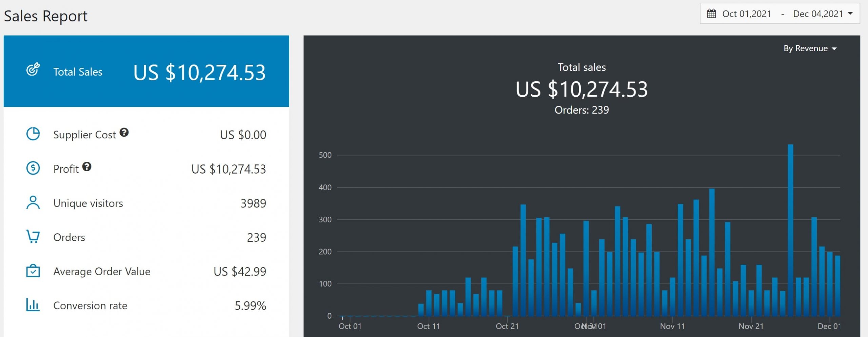Click the Unique visitors label
The height and width of the screenshot is (337, 868).
(x=88, y=203)
